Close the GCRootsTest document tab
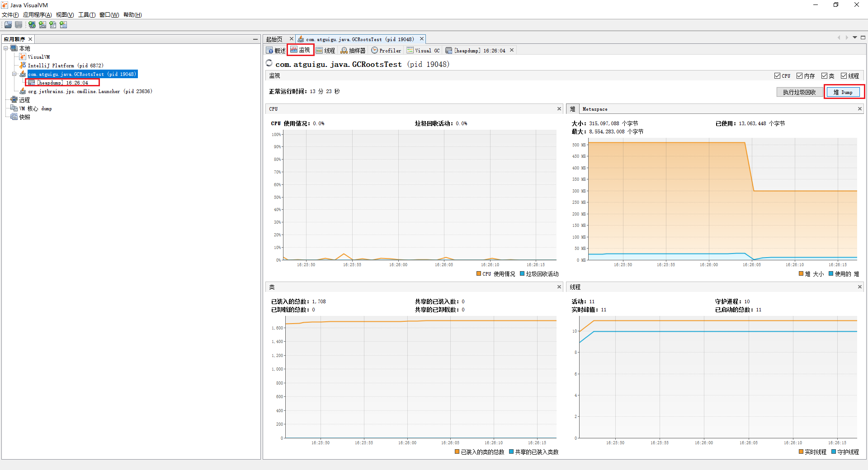This screenshot has width=868, height=470. 422,39
